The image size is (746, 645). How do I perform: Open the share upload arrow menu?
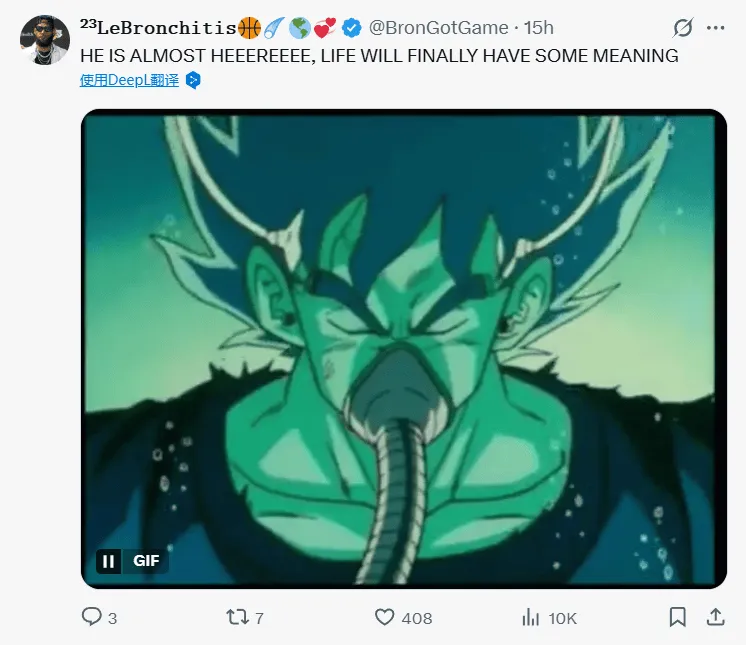click(714, 617)
